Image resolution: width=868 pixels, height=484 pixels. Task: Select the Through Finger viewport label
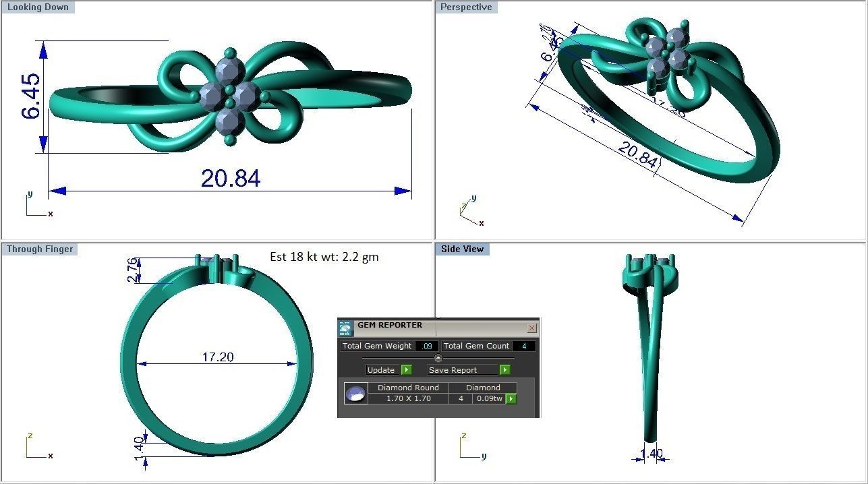point(40,249)
